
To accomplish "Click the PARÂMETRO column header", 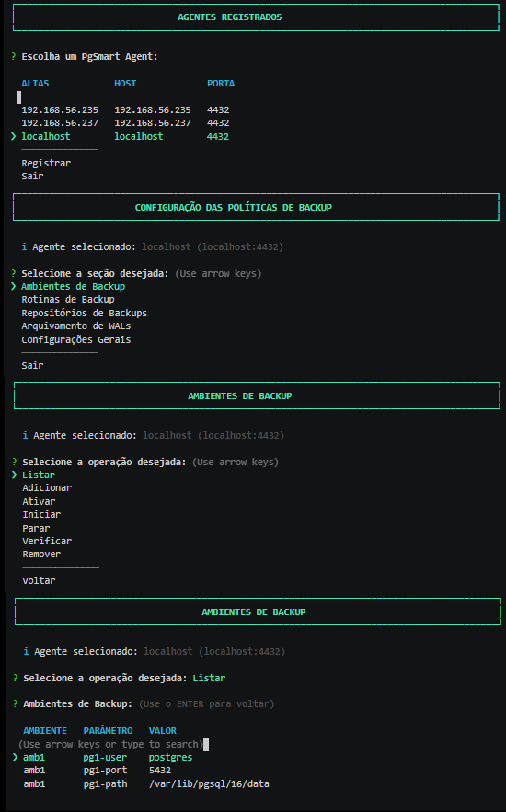I will [108, 731].
